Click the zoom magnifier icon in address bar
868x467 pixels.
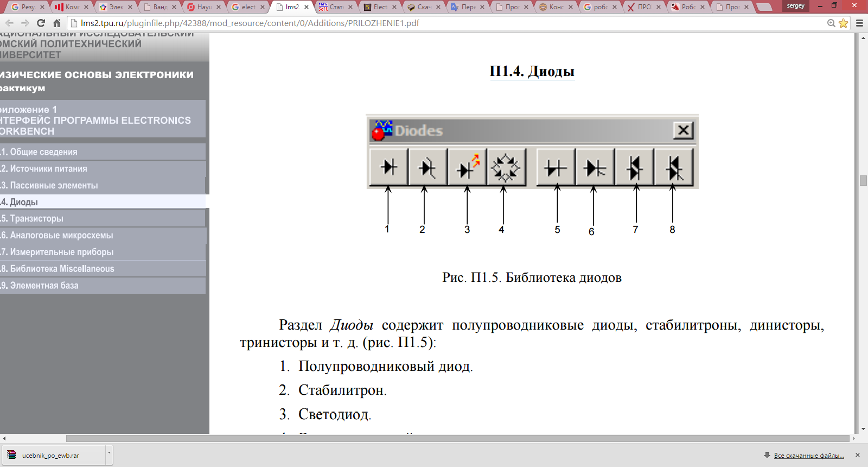831,23
